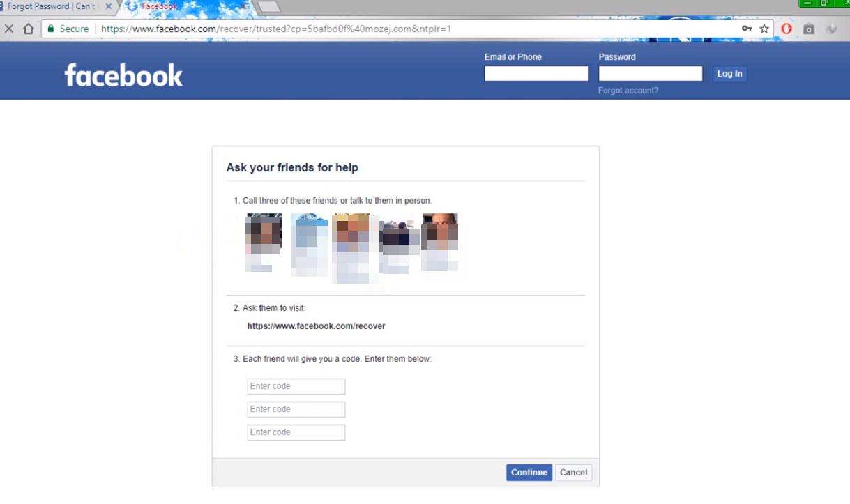Click the facebook.com/recover URL text

[316, 326]
